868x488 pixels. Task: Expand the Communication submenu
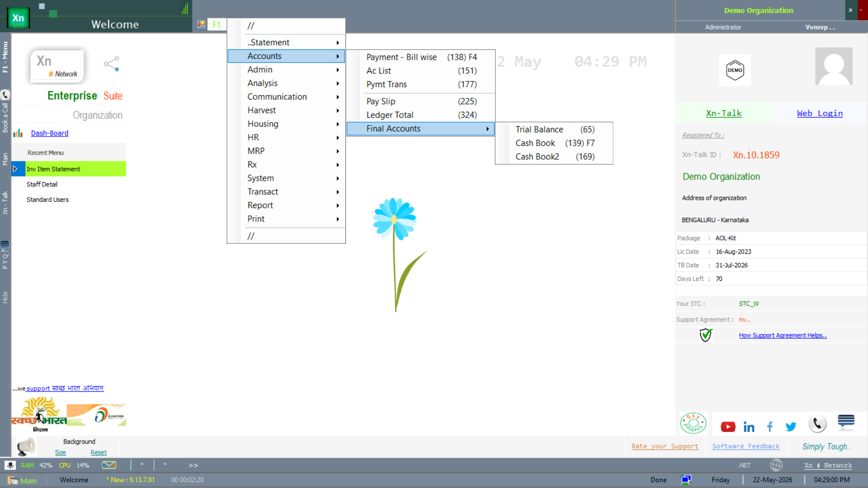[286, 97]
